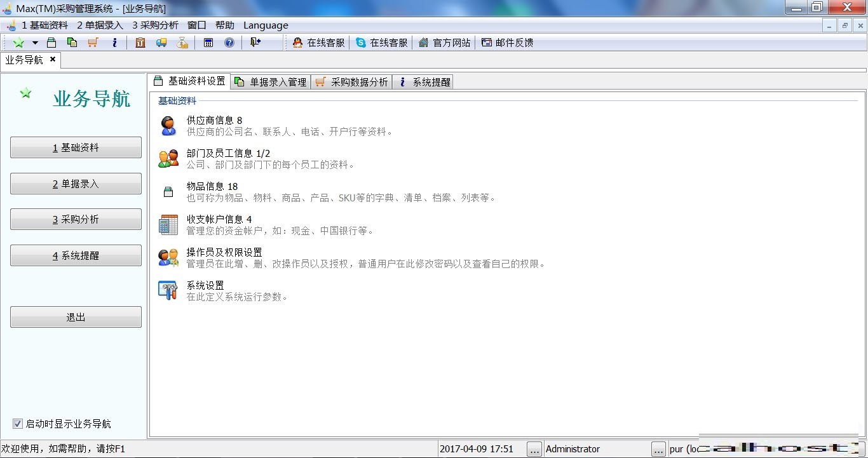Screen dimensions: 868x458
Task: Open the Language menu
Action: pos(266,25)
